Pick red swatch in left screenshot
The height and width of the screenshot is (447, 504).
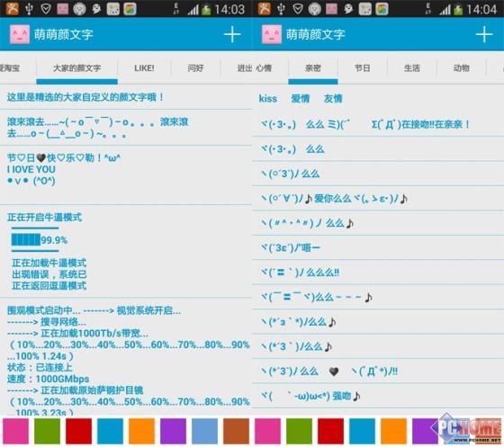(x=79, y=431)
